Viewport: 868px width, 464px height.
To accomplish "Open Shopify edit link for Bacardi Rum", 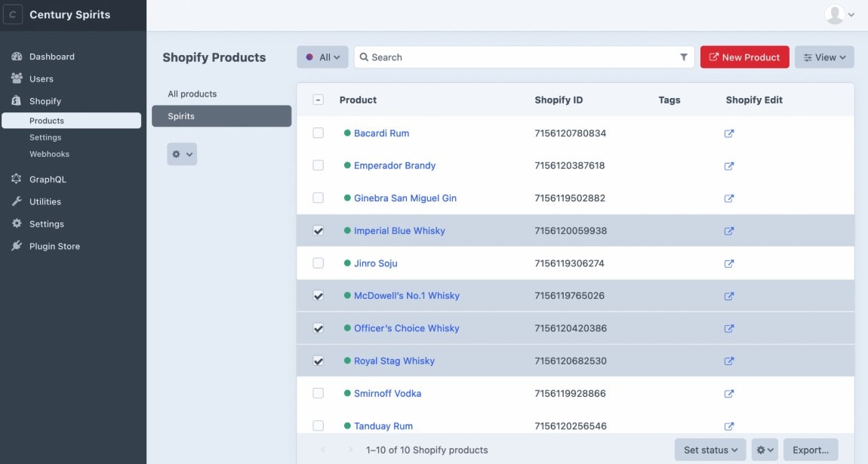I will (x=729, y=134).
